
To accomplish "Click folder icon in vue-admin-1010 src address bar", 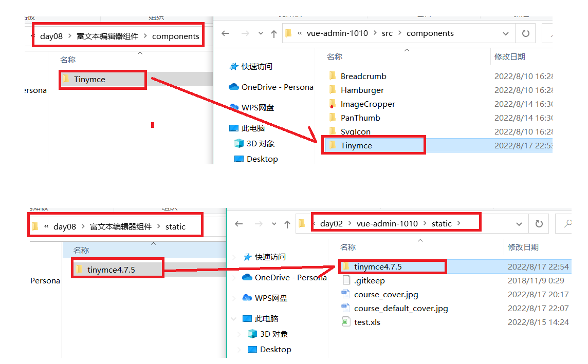I will pos(288,33).
